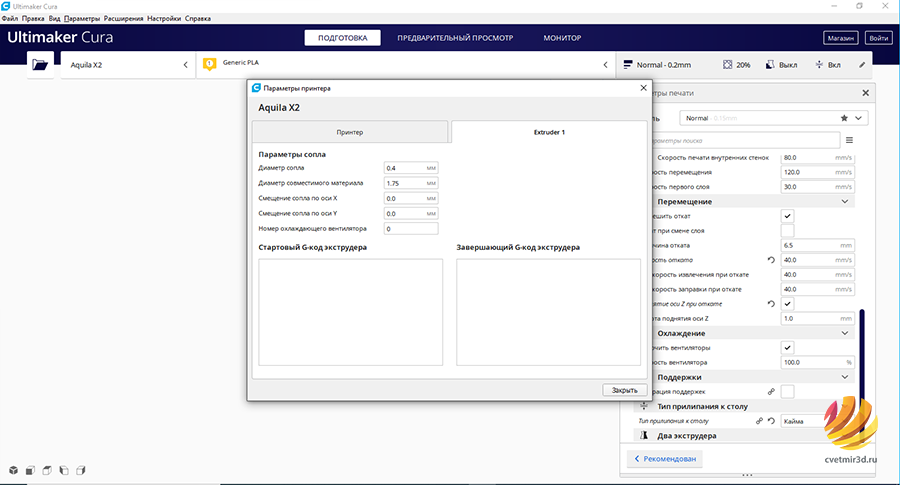The width and height of the screenshot is (900, 485).
Task: Click the Generic PLA material icon
Action: click(x=210, y=64)
